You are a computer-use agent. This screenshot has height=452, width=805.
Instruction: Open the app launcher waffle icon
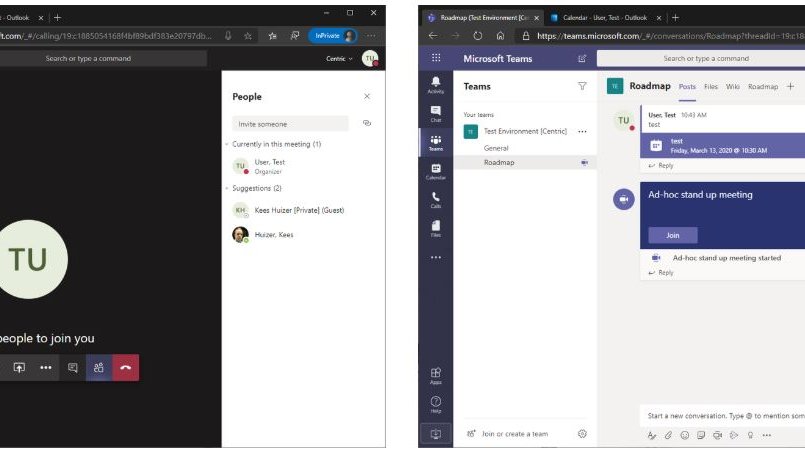point(436,58)
